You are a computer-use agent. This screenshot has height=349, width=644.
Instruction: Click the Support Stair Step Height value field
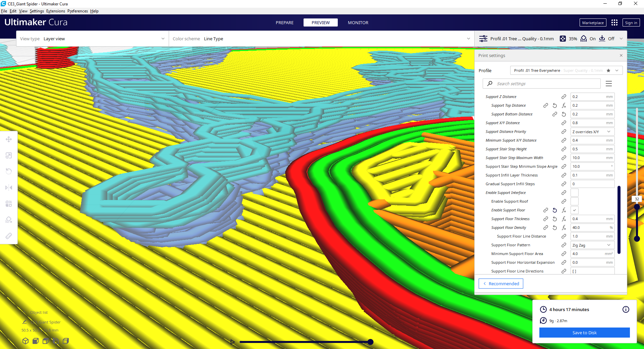tap(592, 149)
